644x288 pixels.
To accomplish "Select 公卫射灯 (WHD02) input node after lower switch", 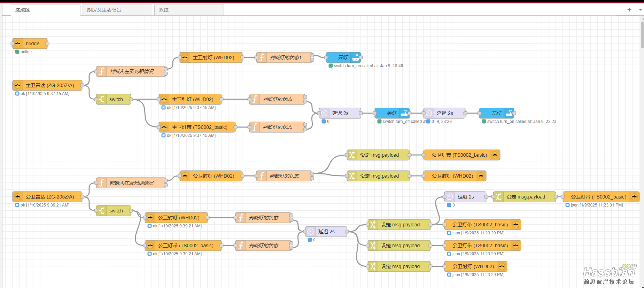I will coord(176,218).
